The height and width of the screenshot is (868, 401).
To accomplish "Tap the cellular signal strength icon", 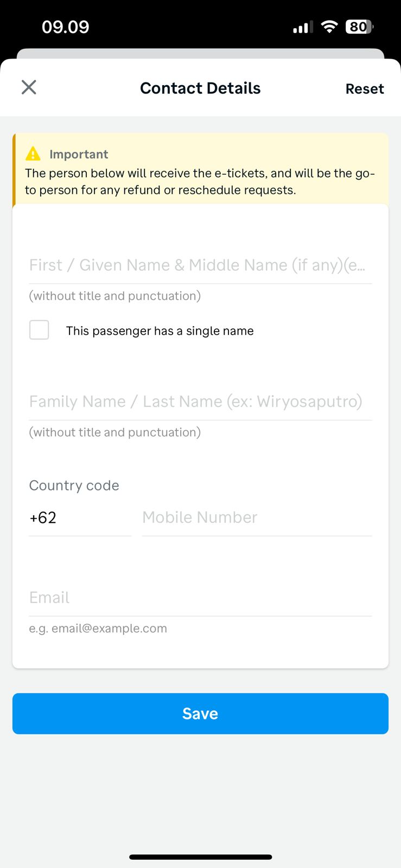I will pyautogui.click(x=303, y=27).
